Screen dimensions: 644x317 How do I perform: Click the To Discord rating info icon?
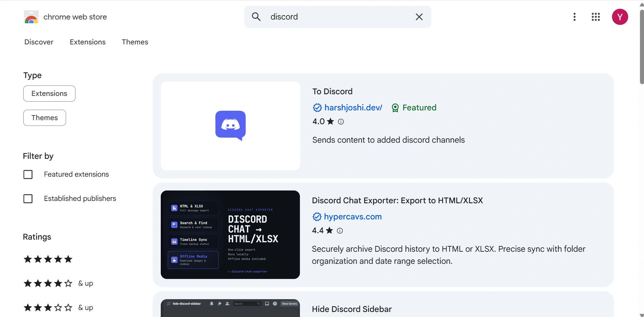pyautogui.click(x=341, y=122)
